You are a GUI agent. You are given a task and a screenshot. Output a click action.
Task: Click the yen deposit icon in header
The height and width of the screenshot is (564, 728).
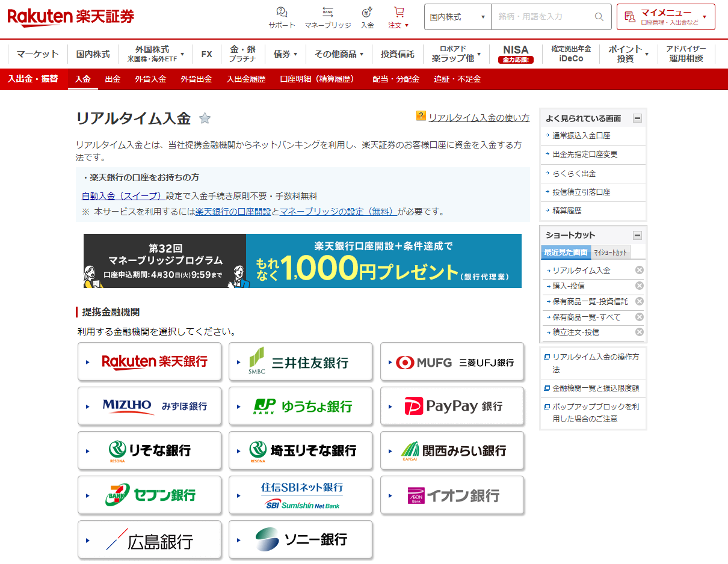pyautogui.click(x=367, y=12)
